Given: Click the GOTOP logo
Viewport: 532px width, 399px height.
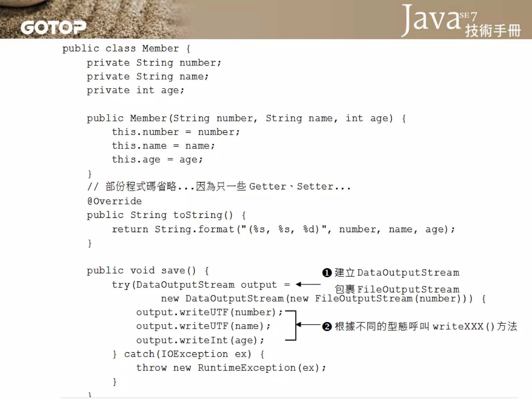Looking at the screenshot, I should tap(53, 27).
